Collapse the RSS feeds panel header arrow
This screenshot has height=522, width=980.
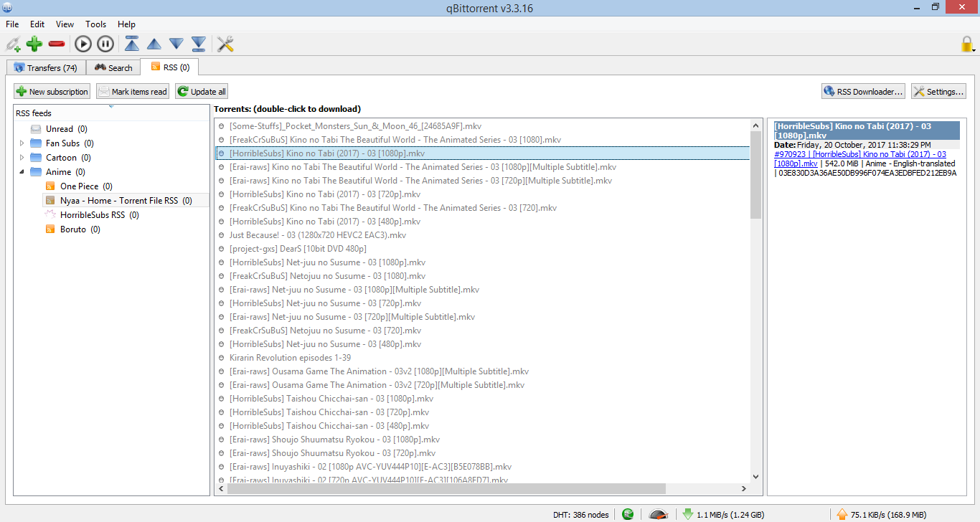(111, 107)
